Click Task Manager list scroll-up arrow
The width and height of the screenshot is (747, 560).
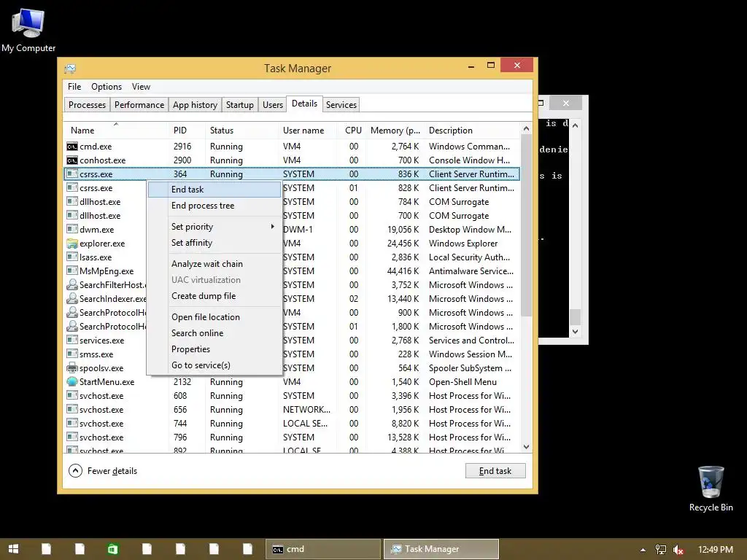pos(527,128)
